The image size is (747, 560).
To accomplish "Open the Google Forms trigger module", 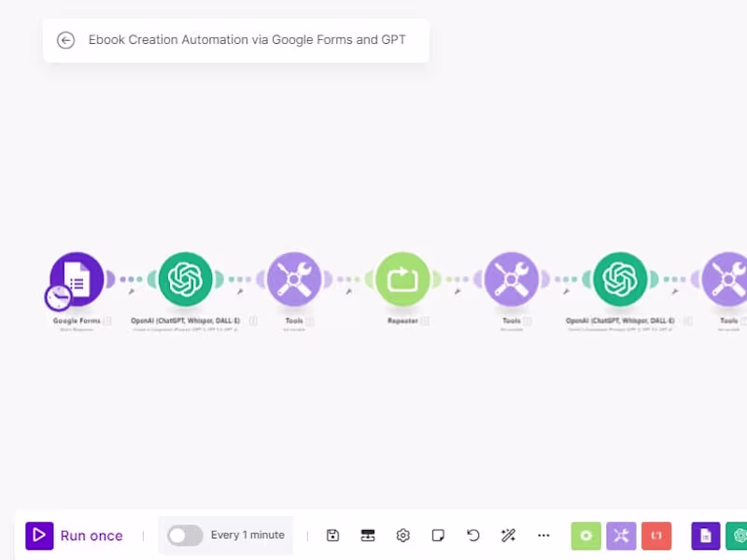I will tap(78, 279).
